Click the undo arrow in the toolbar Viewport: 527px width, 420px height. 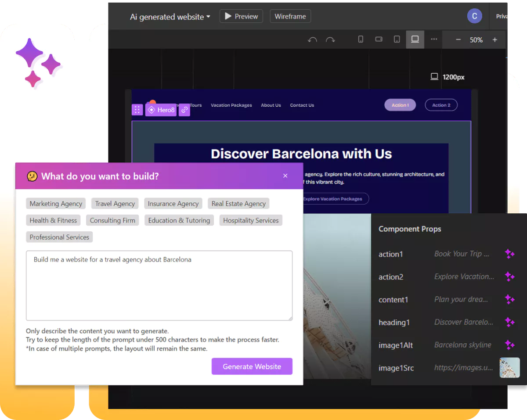[312, 39]
